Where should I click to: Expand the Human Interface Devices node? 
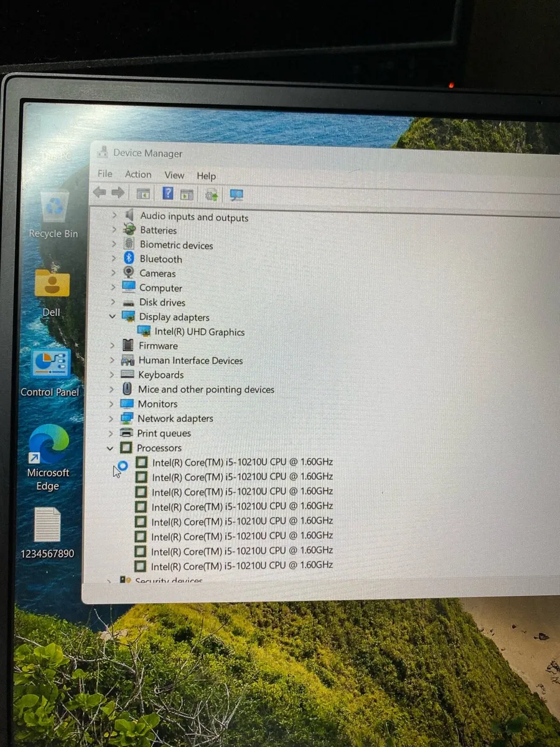tap(112, 360)
